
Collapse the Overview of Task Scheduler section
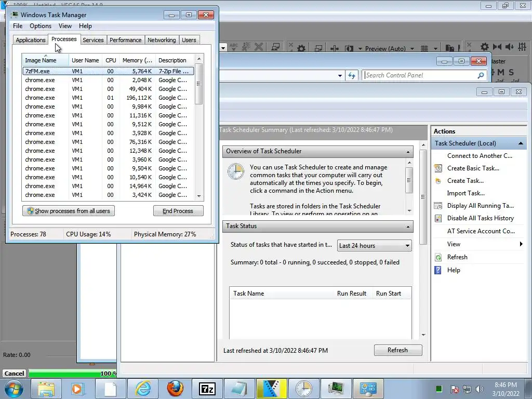tap(408, 152)
